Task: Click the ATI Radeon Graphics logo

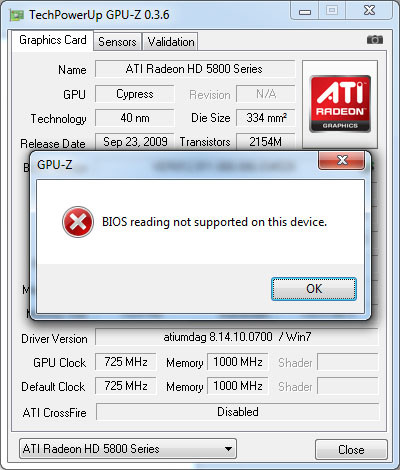Action: pos(340,104)
